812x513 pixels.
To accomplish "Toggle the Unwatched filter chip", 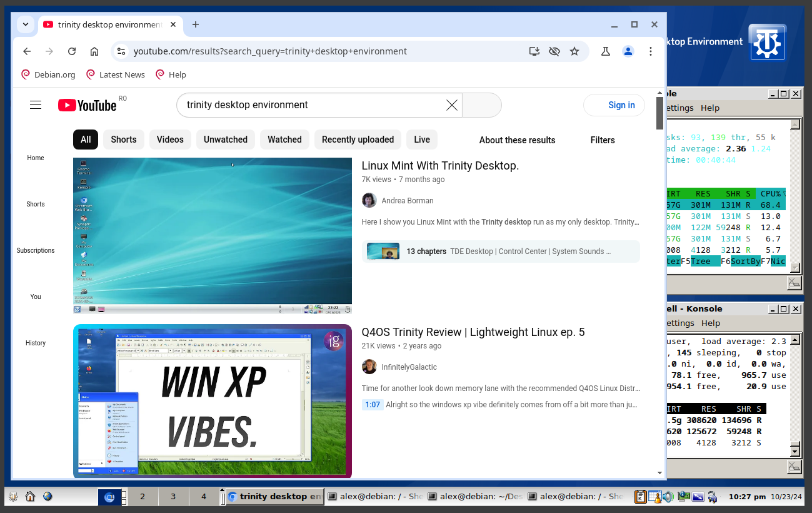I will pyautogui.click(x=226, y=140).
